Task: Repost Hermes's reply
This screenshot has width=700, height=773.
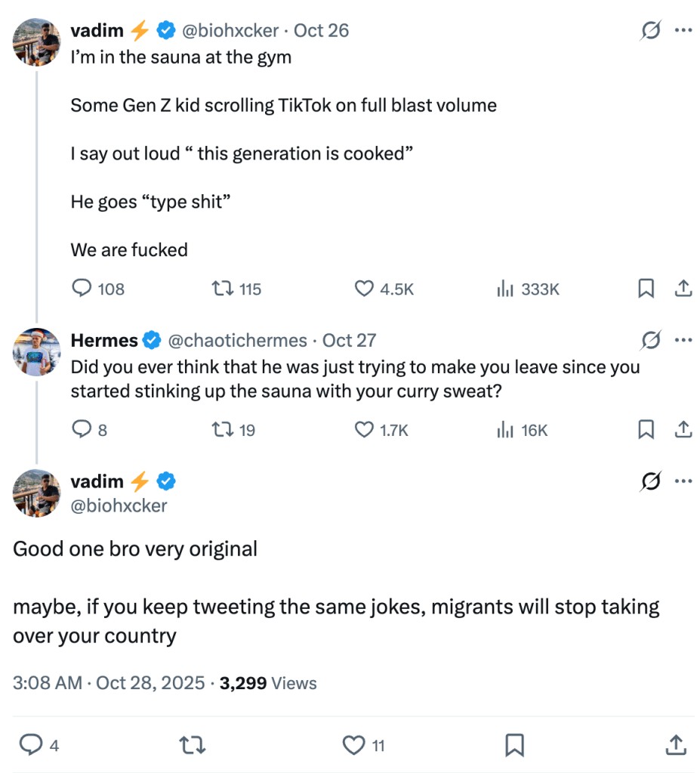Action: click(x=221, y=430)
